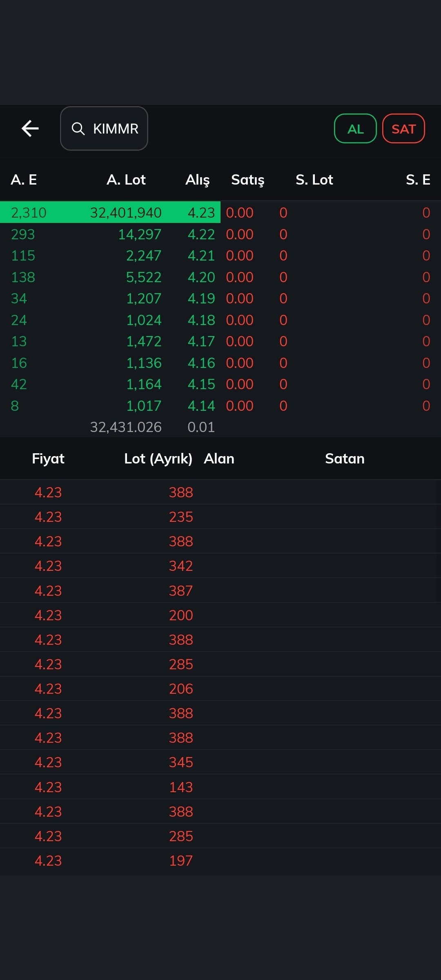Viewport: 441px width, 980px height.
Task: Select the Alış column header
Action: (x=198, y=180)
